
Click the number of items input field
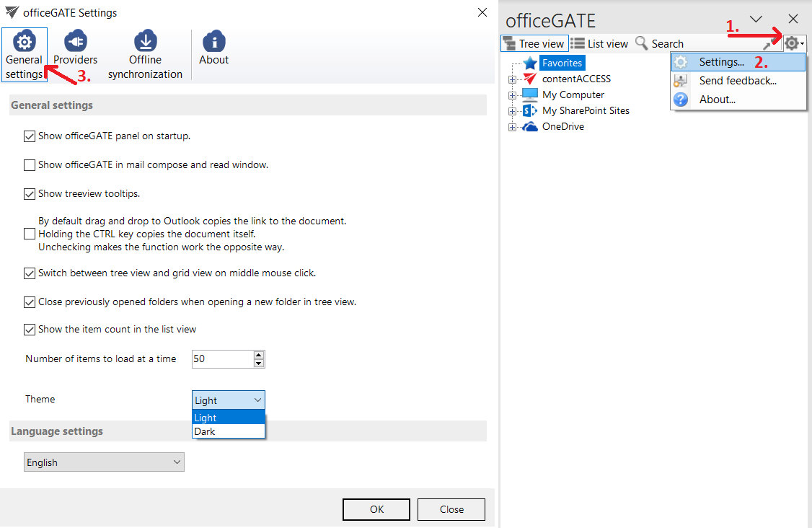(222, 358)
